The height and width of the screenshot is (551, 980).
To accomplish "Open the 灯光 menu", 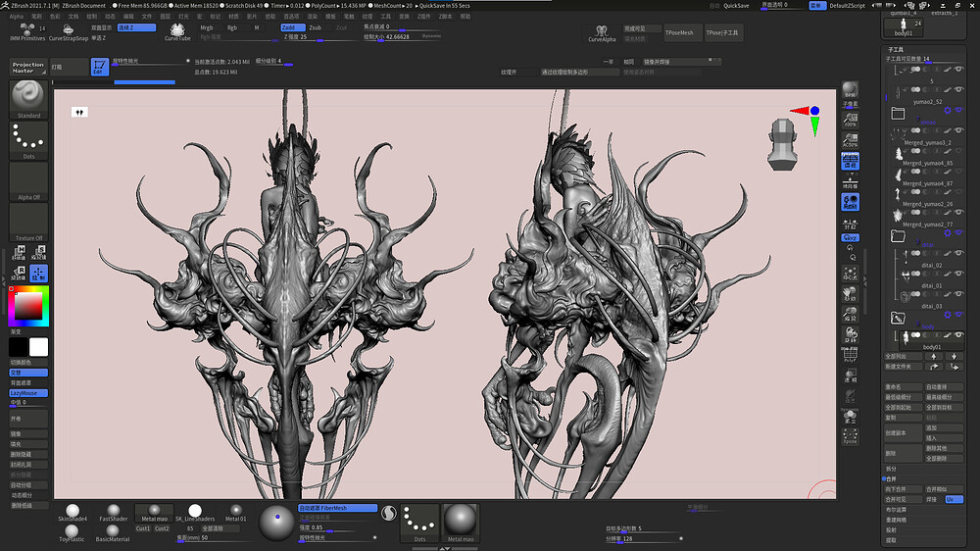I will click(x=183, y=17).
